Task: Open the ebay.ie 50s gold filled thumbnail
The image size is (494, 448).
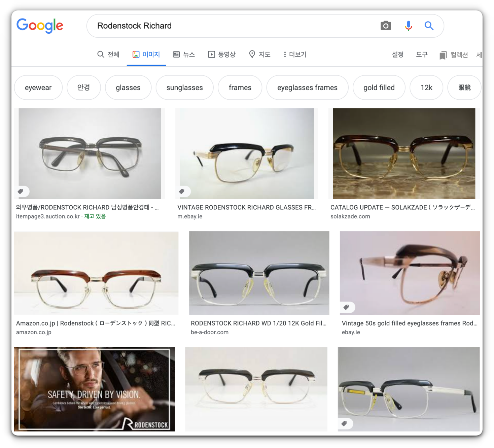Action: 410,273
